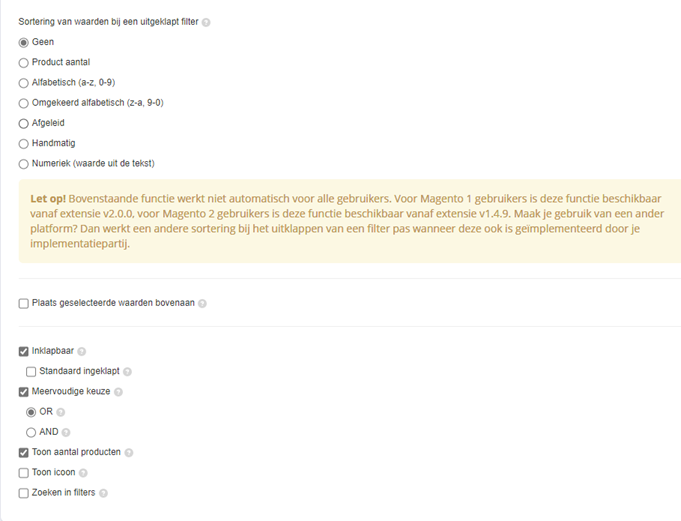Select Numeriek (waarde uit de tekst)

[x=23, y=164]
